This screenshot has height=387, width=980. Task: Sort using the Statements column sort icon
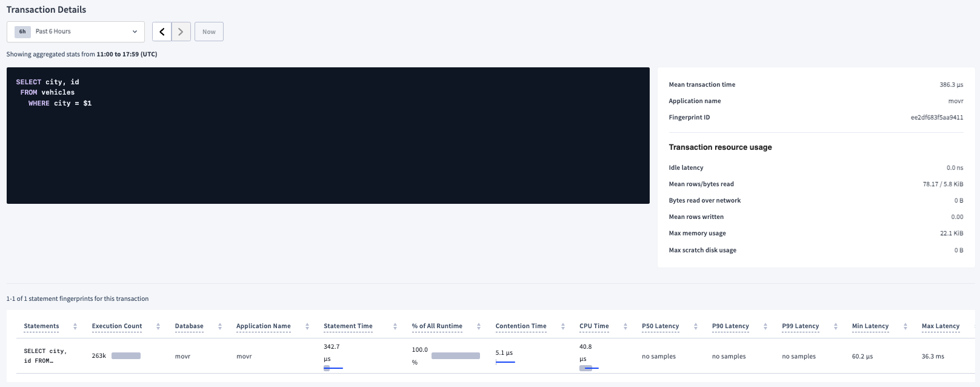pos(75,326)
